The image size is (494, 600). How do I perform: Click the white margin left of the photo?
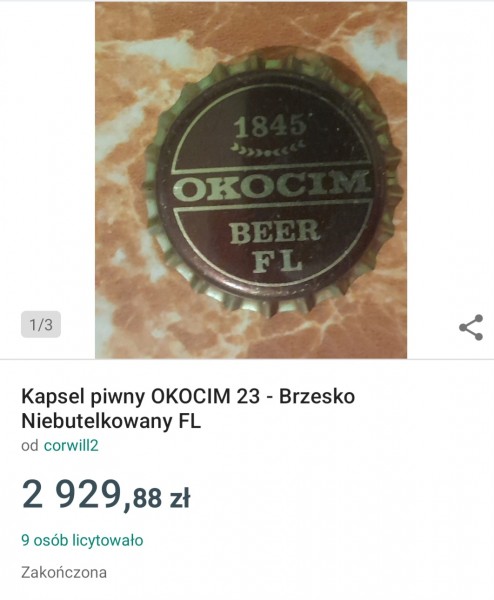47,153
